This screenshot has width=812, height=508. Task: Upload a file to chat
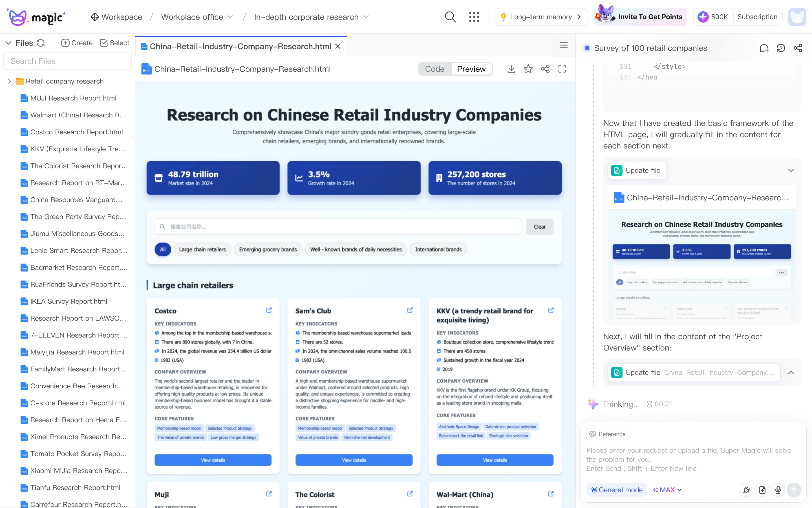click(762, 490)
